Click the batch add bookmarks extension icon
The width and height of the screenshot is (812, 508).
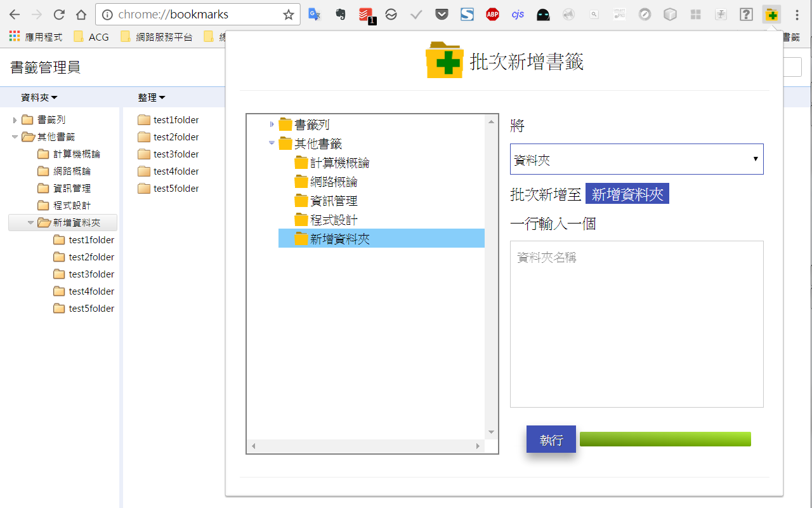tap(771, 14)
